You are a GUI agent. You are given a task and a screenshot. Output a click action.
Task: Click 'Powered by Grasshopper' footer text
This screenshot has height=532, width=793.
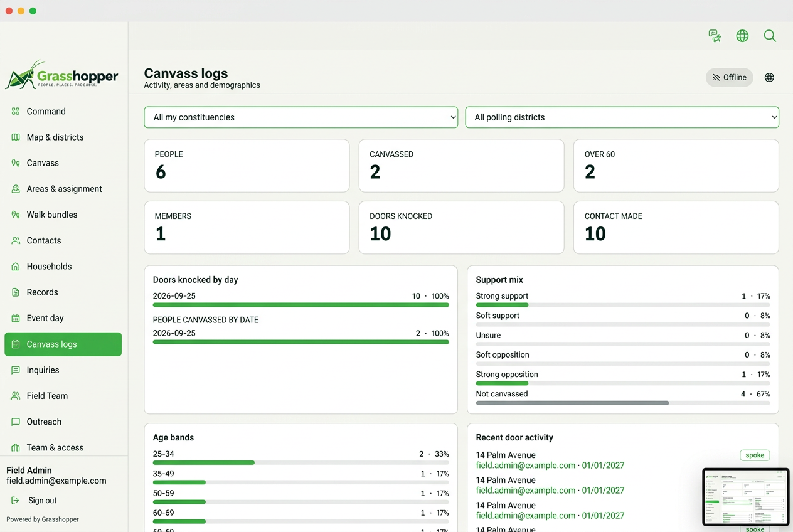click(43, 519)
